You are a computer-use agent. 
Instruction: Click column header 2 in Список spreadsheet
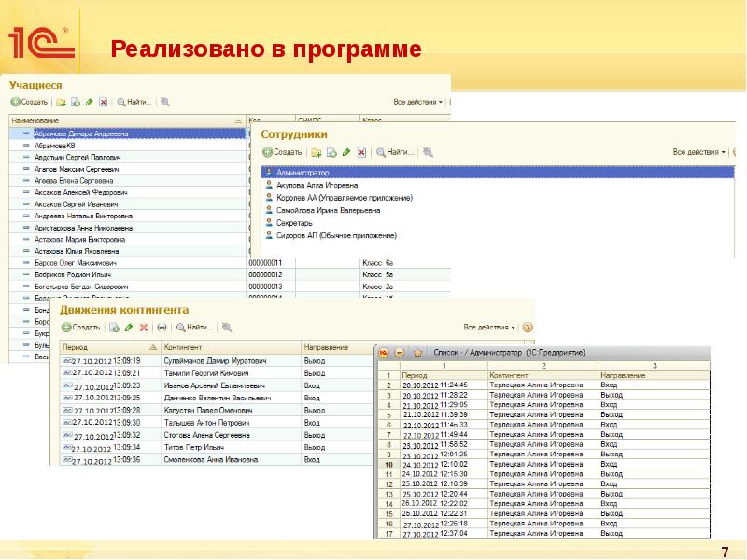tap(543, 366)
